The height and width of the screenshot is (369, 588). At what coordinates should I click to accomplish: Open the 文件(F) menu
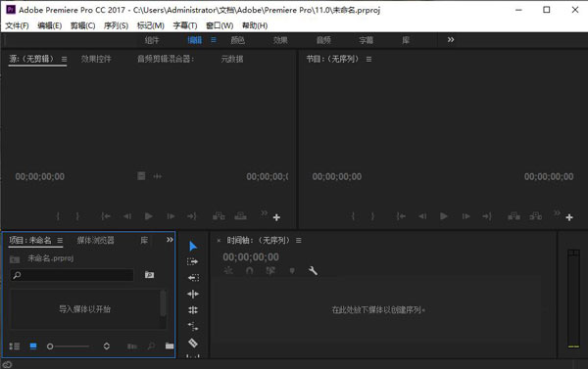[x=17, y=25]
